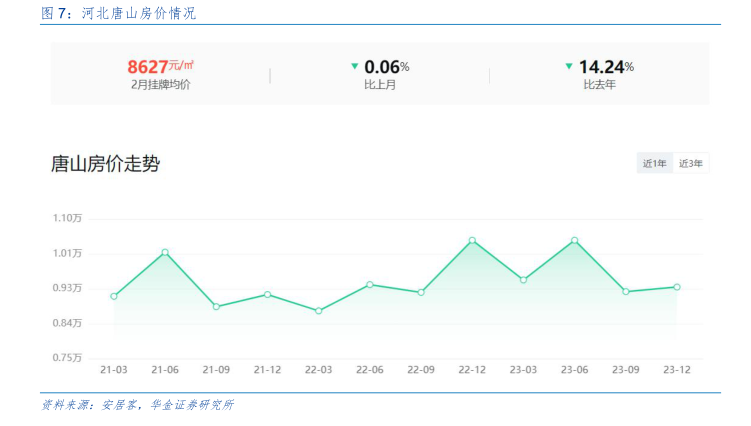This screenshot has width=751, height=426.
Task: Click the 唐山房价走势 chart heading
Action: point(105,164)
